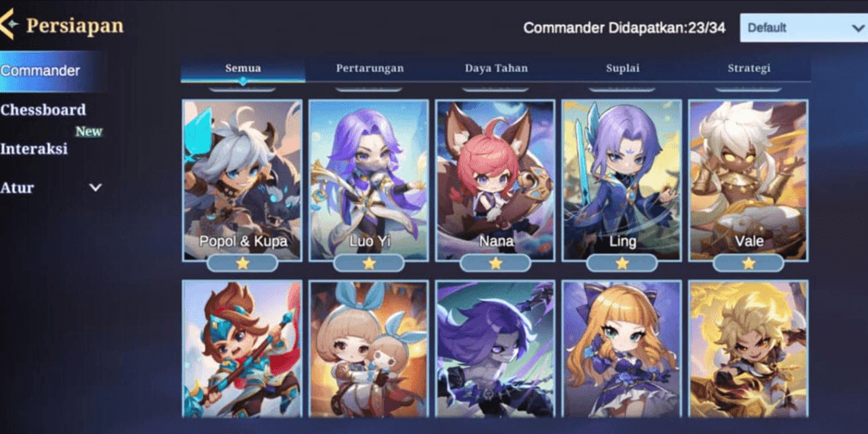Viewport: 868px width, 434px height.
Task: Select the Popol & Kupa commander card
Action: tap(243, 180)
